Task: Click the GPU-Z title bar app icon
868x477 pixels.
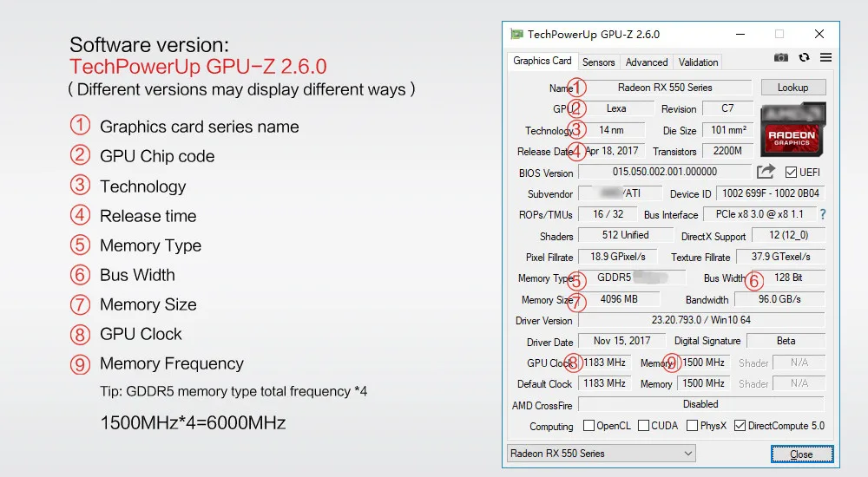Action: tap(516, 35)
